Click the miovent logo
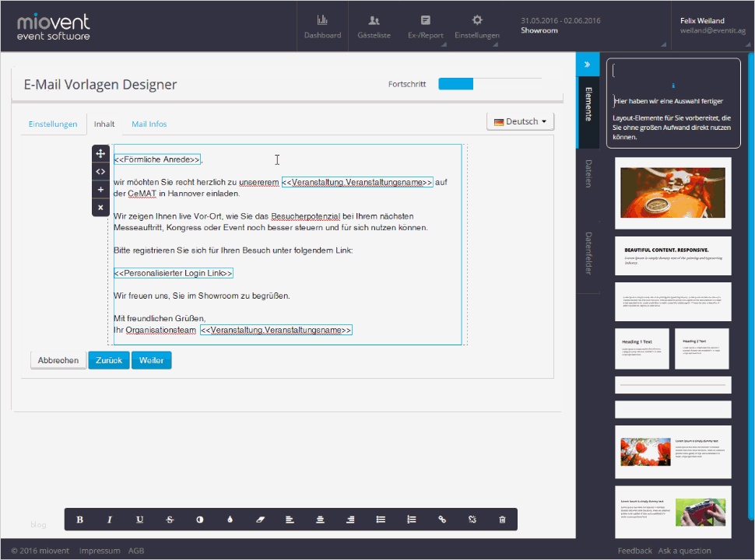 (54, 26)
